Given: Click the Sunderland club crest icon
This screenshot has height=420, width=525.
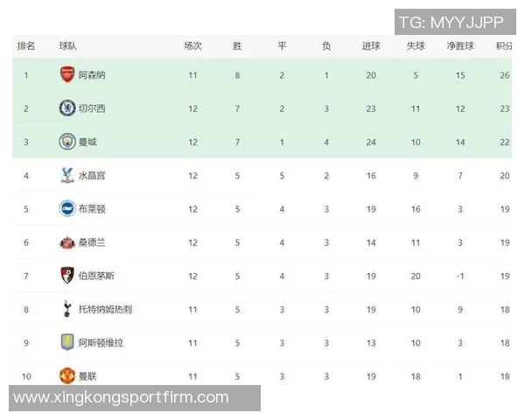Looking at the screenshot, I should click(67, 242).
